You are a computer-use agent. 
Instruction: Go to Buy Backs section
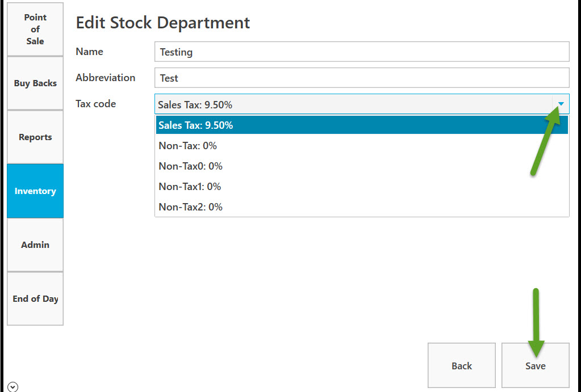coord(35,83)
